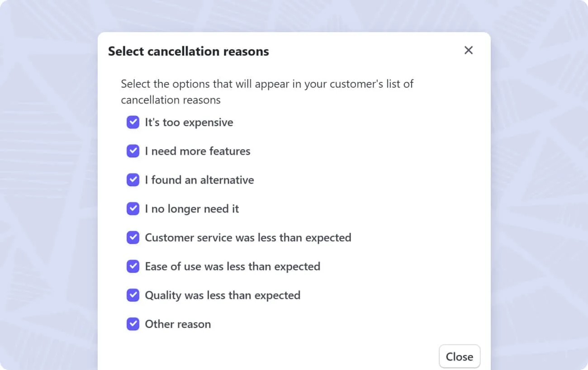
Task: Click the "I no longer need it" label
Action: (192, 209)
